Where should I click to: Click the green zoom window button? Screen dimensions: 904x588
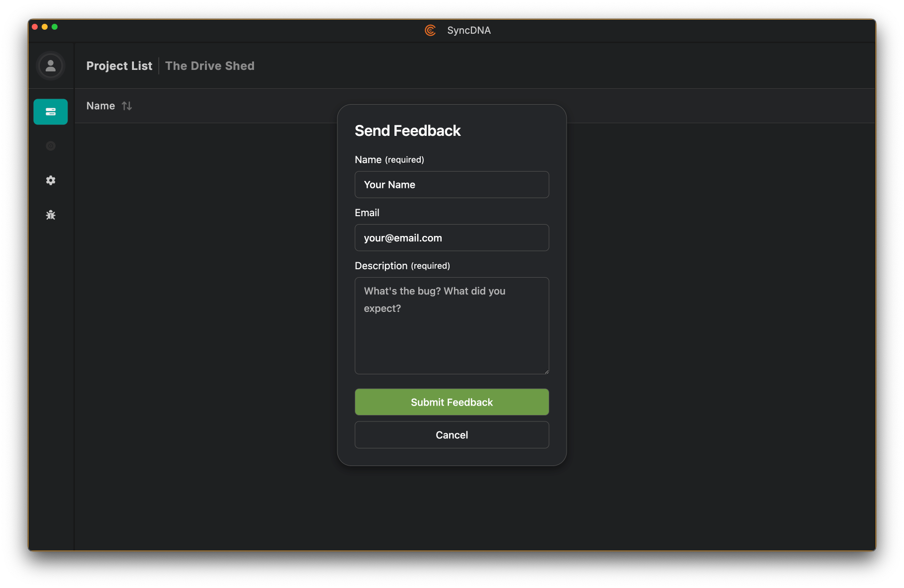click(55, 26)
